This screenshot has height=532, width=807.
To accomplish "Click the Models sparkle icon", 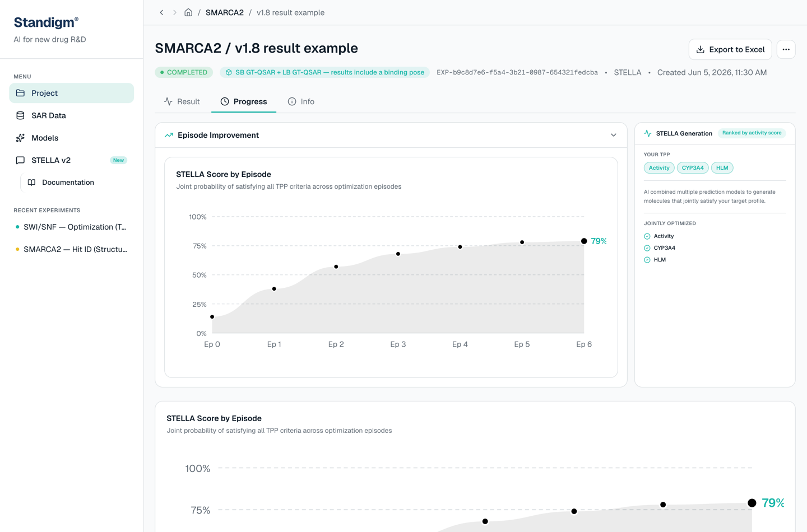I will click(20, 138).
